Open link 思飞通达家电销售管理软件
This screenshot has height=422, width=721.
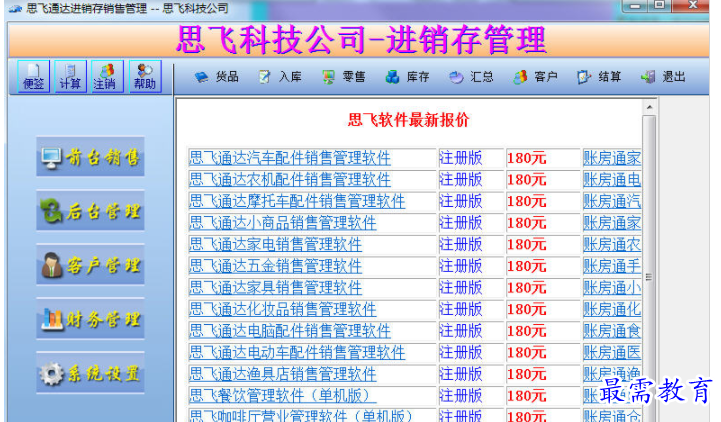coord(275,245)
